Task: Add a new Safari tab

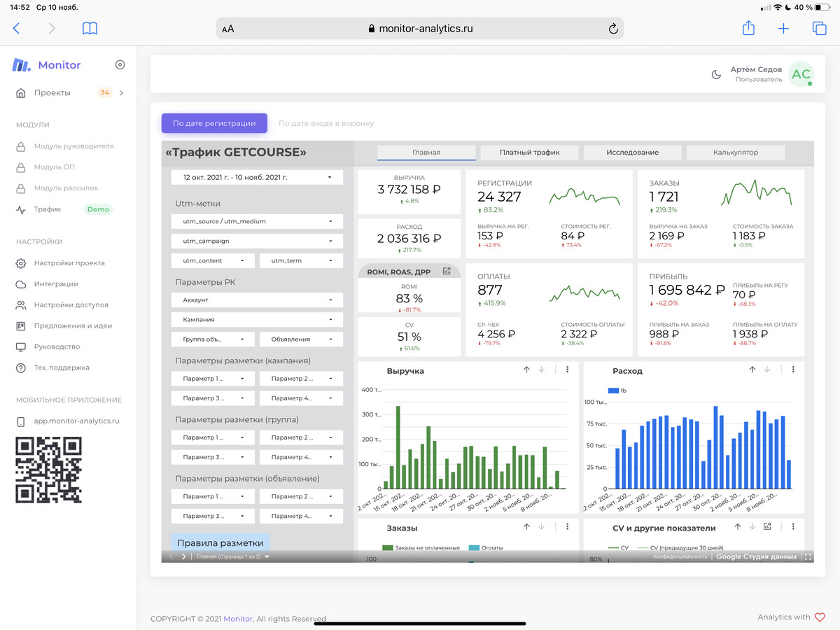Action: 783,29
